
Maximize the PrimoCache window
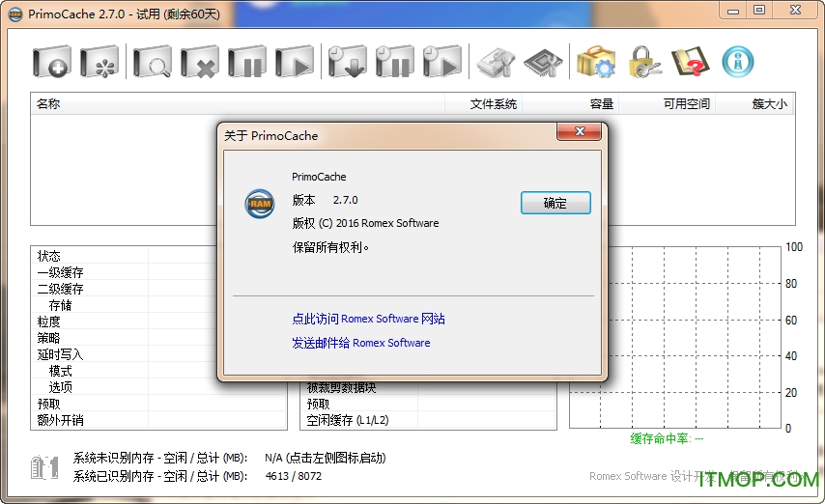pyautogui.click(x=759, y=11)
